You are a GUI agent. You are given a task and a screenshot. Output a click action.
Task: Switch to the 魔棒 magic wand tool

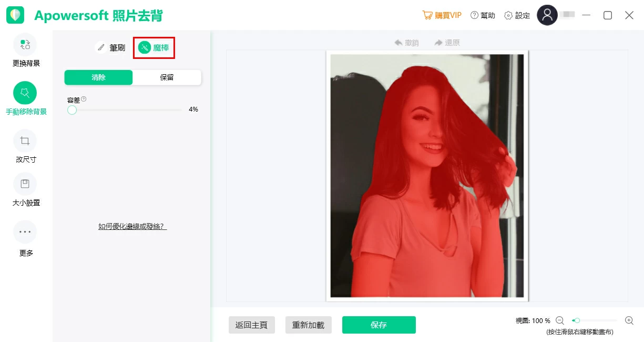pyautogui.click(x=154, y=47)
